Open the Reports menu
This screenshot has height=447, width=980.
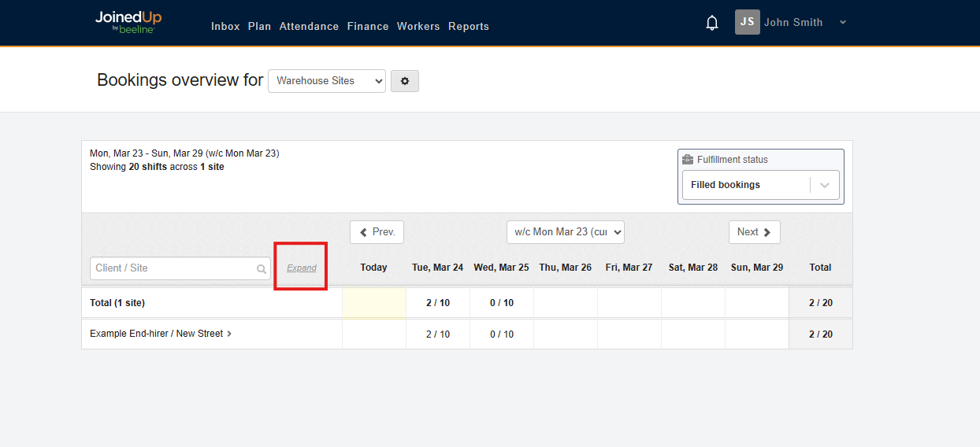coord(469,26)
